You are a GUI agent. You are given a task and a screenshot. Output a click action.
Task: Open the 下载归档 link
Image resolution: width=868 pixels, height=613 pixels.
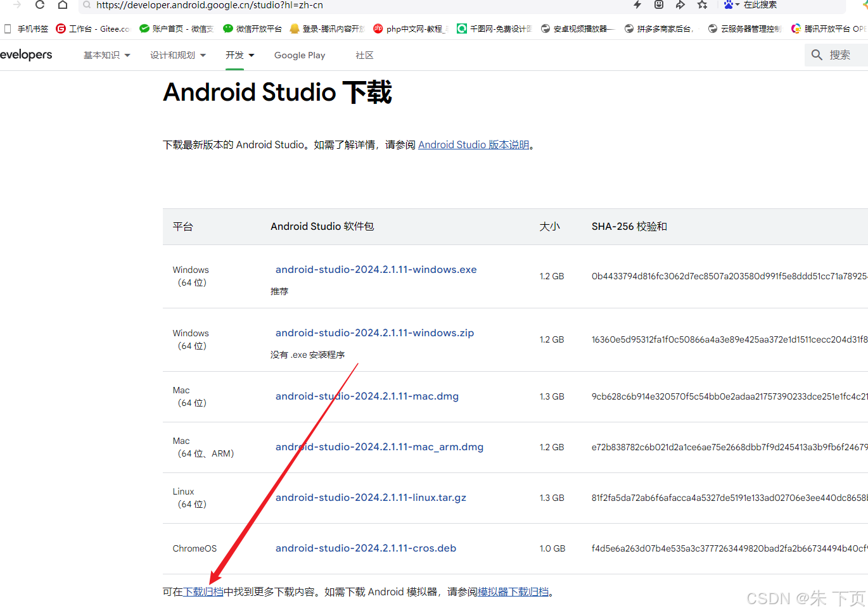click(x=203, y=591)
